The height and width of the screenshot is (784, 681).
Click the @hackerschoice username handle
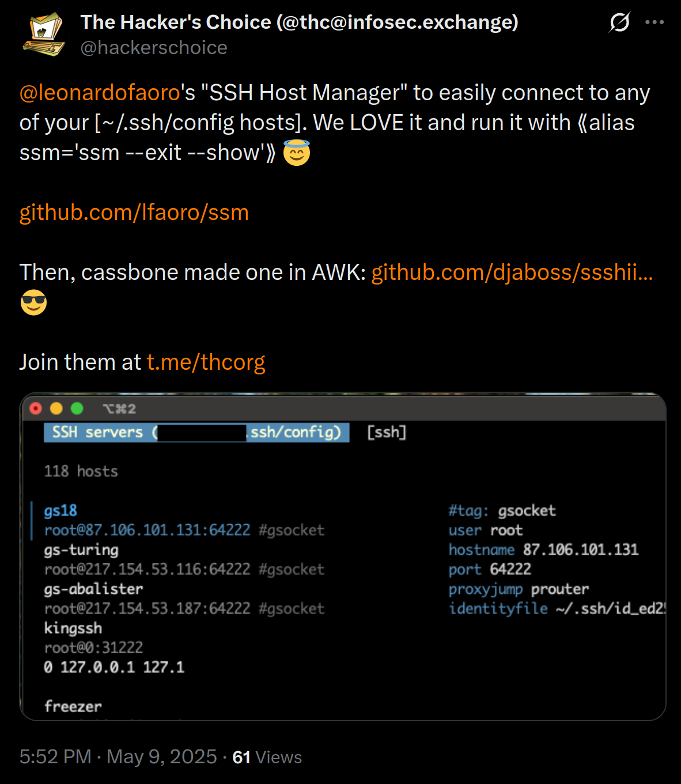point(153,47)
